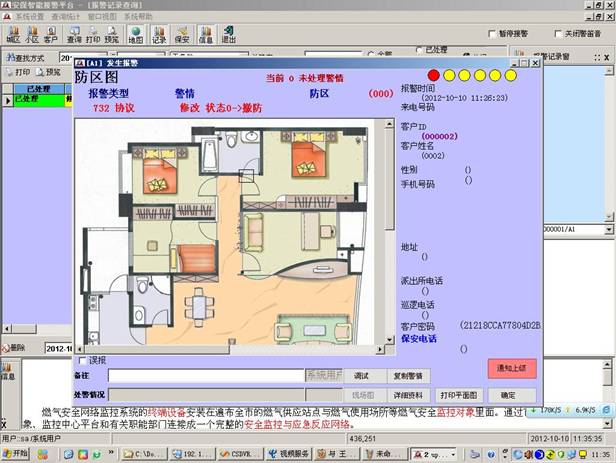Click the 备注 (remarks) text field
The width and height of the screenshot is (616, 463).
(x=205, y=375)
